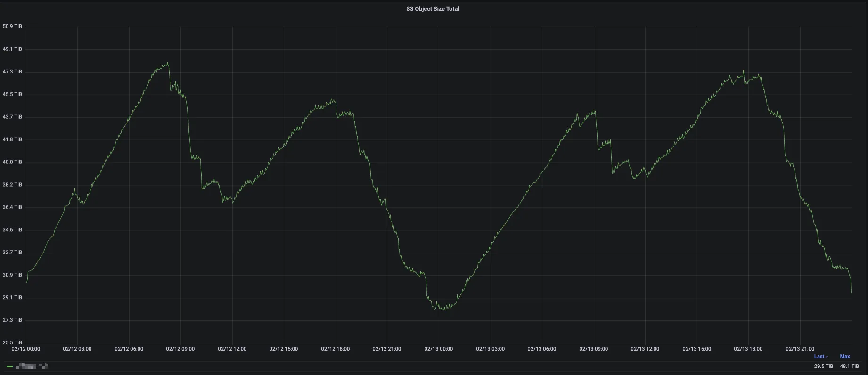Open the S3 Object Size Total panel menu
Viewport: 868px width, 375px height.
tap(433, 9)
